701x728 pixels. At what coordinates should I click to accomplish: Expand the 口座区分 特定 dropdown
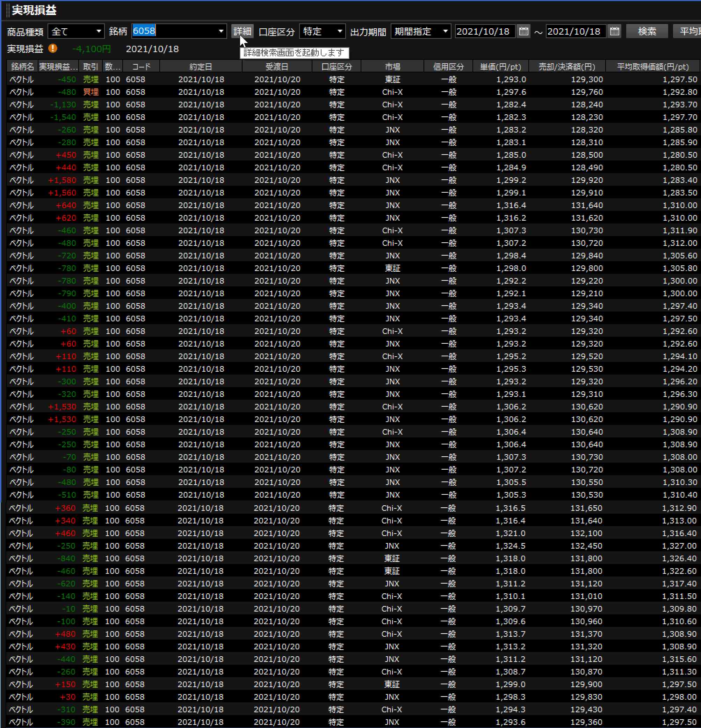(x=322, y=31)
